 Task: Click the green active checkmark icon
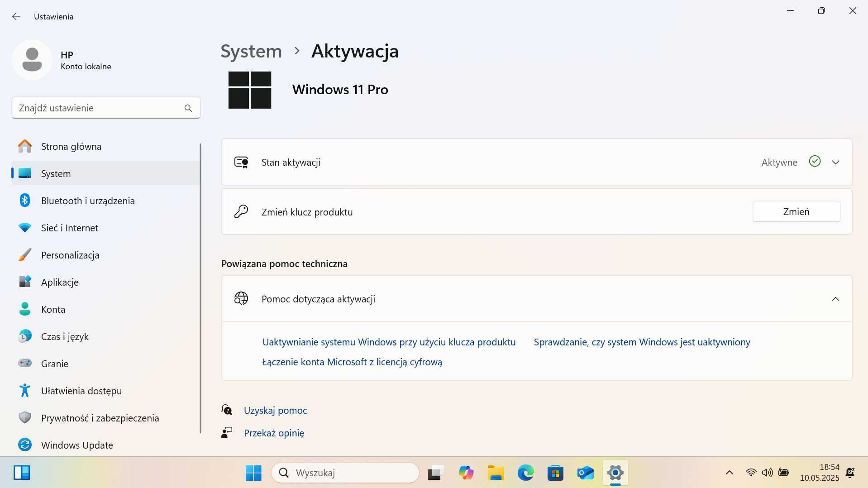tap(815, 161)
